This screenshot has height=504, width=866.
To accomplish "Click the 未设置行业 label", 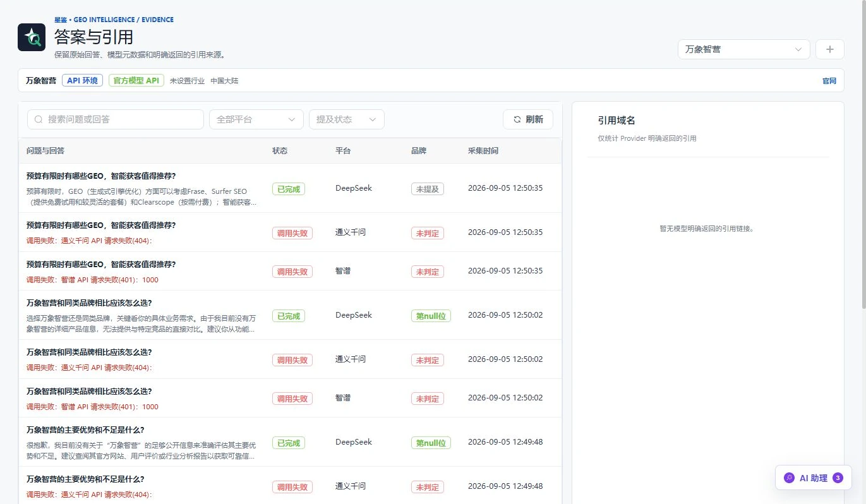I will tap(188, 81).
